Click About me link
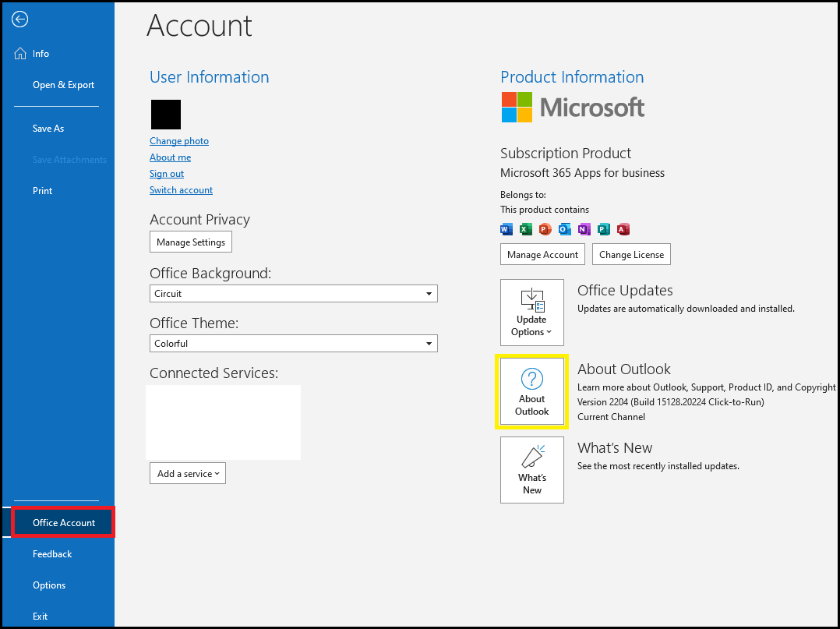Image resolution: width=840 pixels, height=629 pixels. pos(171,157)
